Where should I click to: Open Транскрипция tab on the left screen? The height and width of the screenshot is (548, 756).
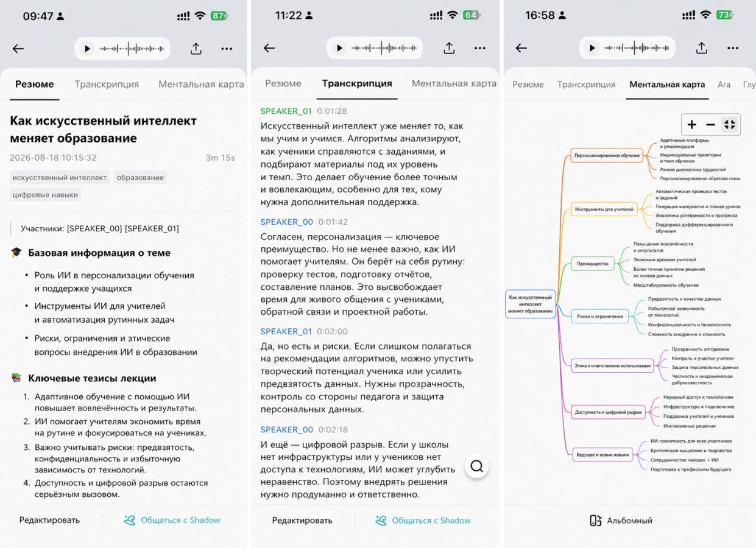pyautogui.click(x=107, y=84)
